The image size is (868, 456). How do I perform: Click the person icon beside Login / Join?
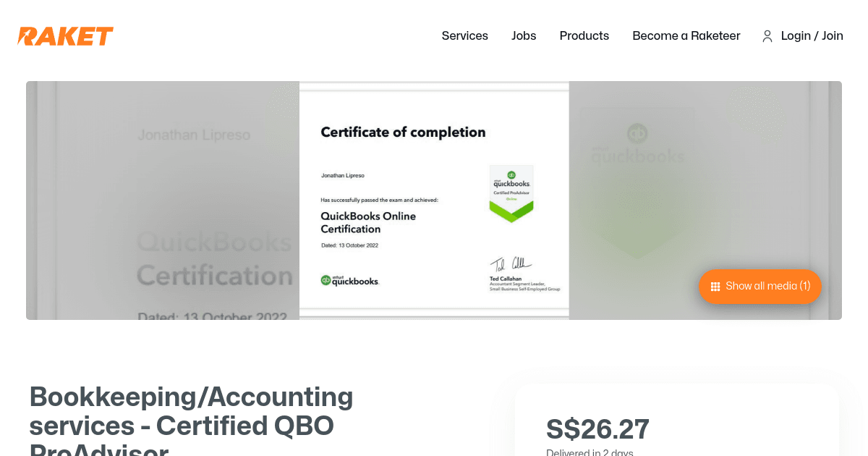click(767, 35)
